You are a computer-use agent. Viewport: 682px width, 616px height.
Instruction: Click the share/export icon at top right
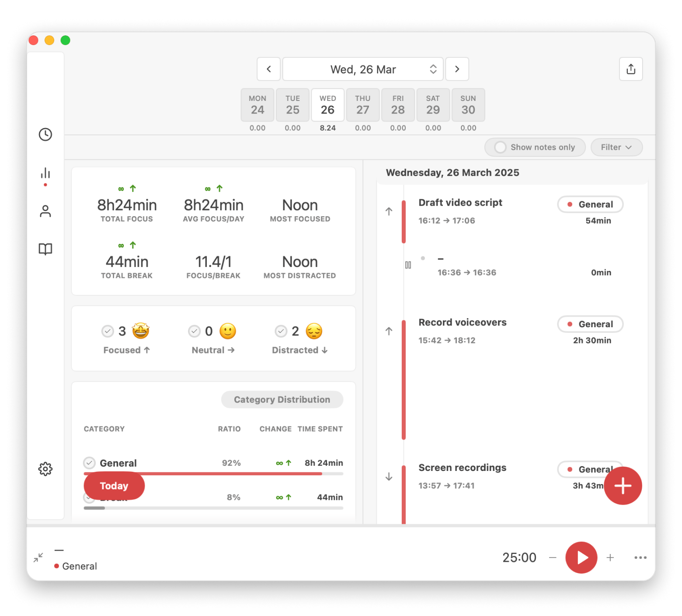630,69
